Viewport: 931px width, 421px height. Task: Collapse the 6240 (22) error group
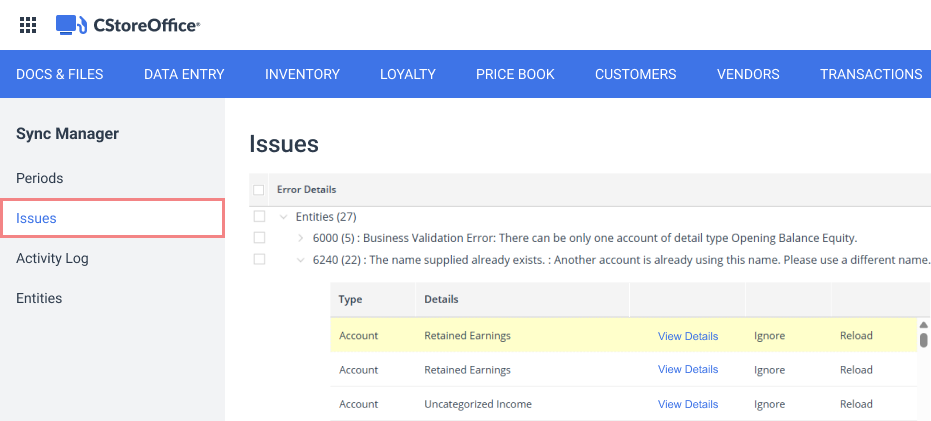click(300, 259)
